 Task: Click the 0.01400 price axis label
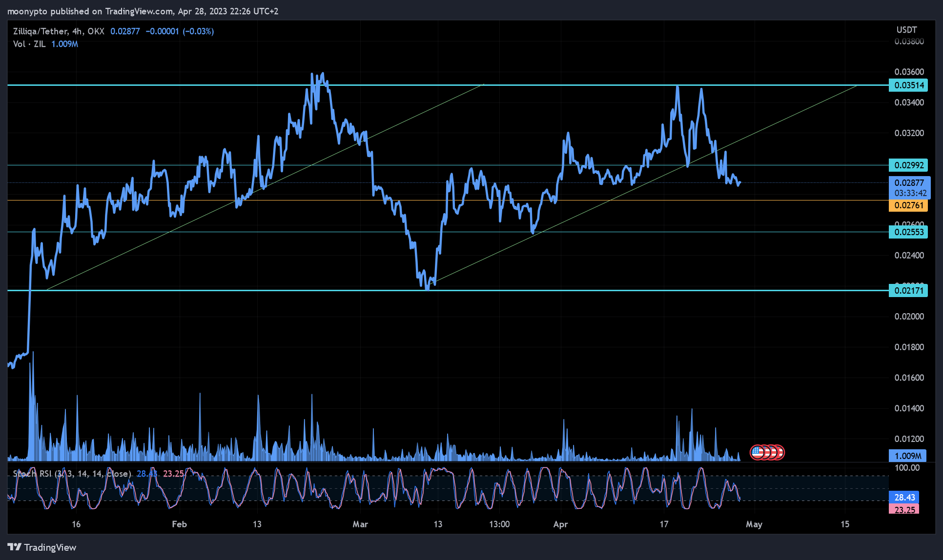(909, 408)
